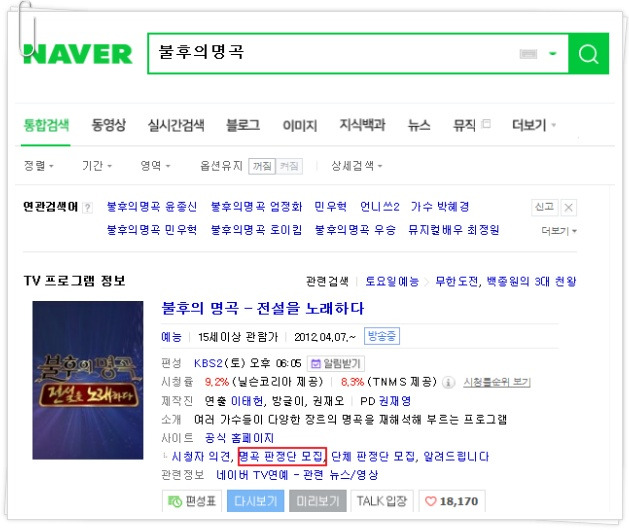Open related search 불후의명곡 민우혁
629x530 pixels.
(152, 230)
